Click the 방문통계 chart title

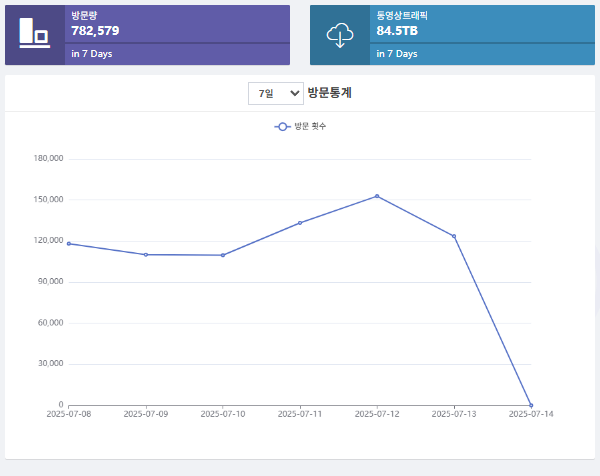pos(329,93)
